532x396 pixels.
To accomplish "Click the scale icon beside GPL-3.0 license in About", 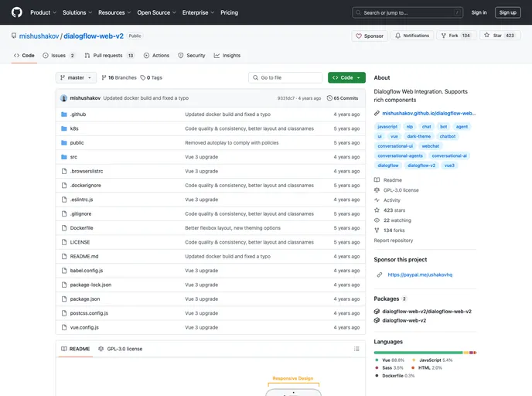I will pyautogui.click(x=377, y=190).
